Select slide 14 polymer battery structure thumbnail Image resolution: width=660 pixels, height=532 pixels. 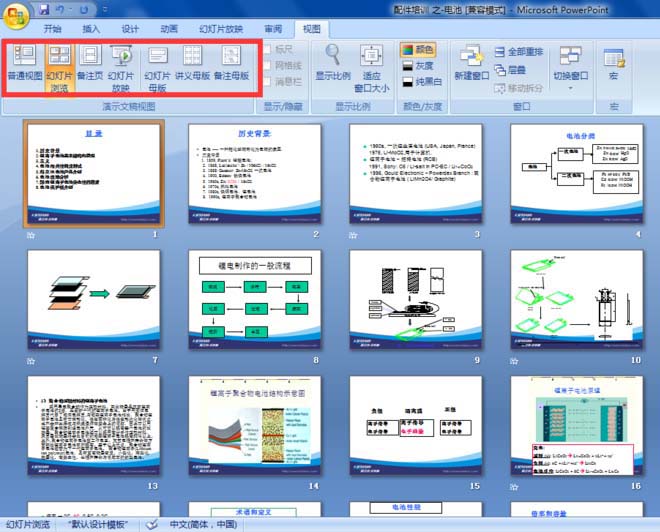(x=255, y=426)
